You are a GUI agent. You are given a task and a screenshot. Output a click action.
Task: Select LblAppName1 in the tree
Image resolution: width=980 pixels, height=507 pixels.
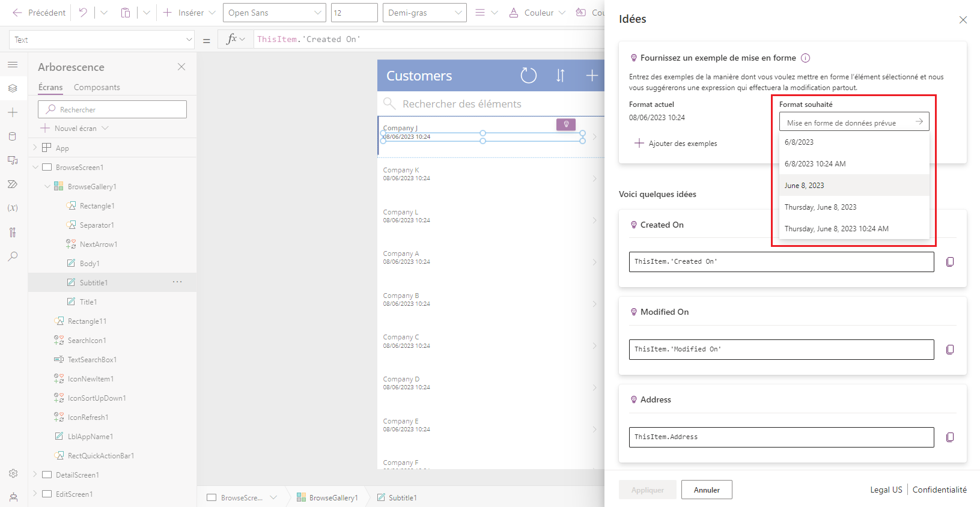90,437
